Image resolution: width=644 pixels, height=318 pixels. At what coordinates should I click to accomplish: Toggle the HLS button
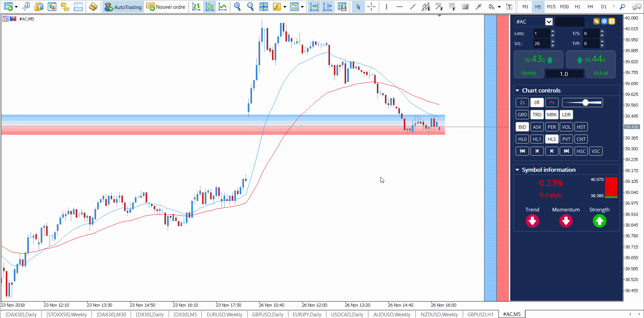tap(552, 139)
